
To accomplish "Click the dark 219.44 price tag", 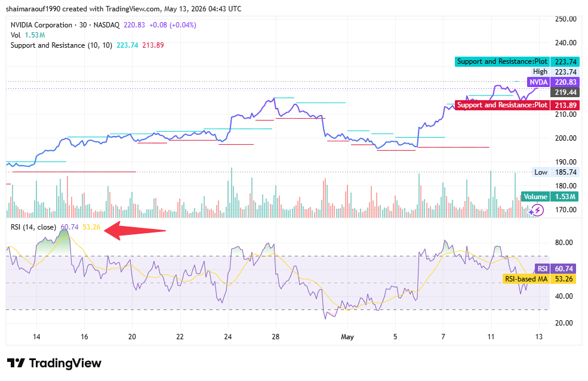I will click(565, 92).
